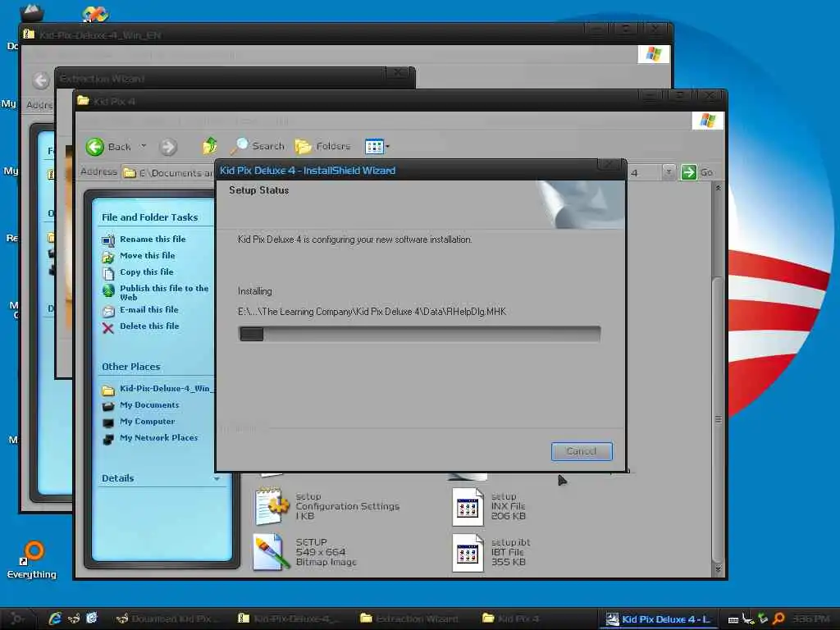Viewport: 840px width, 630px height.
Task: Click the installation progress bar
Action: [x=419, y=334]
